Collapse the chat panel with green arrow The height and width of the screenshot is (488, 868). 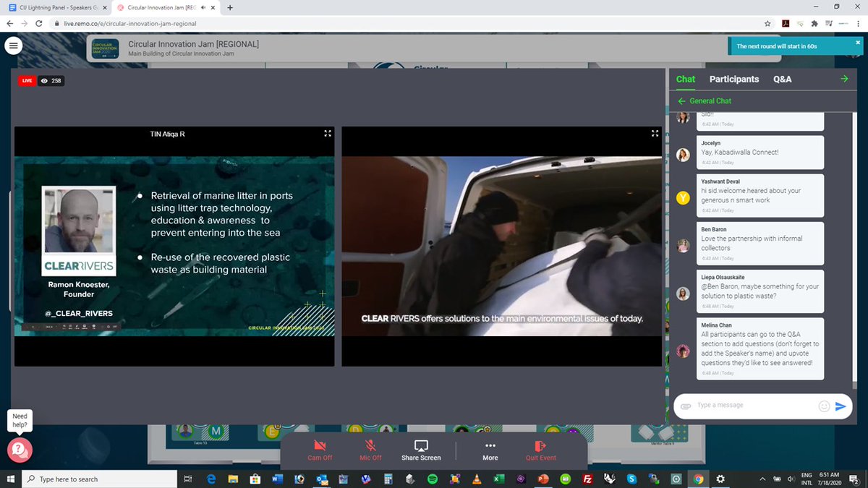pyautogui.click(x=844, y=78)
